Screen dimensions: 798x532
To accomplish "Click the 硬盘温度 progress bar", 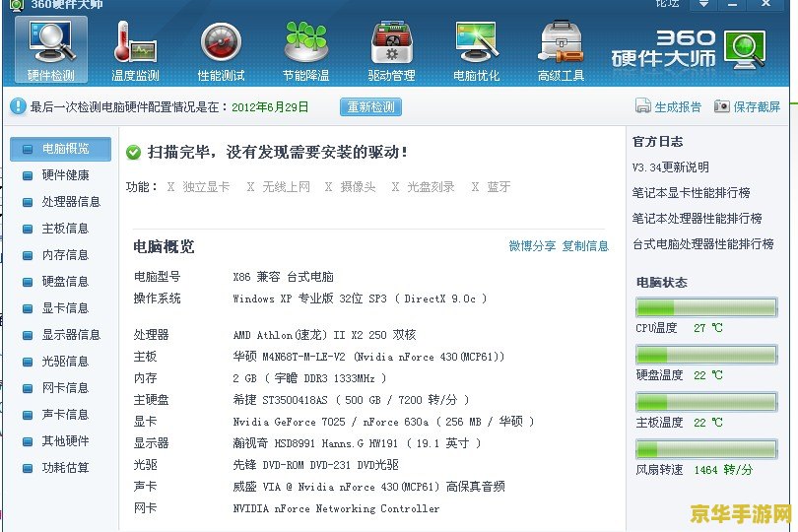I will click(x=706, y=355).
